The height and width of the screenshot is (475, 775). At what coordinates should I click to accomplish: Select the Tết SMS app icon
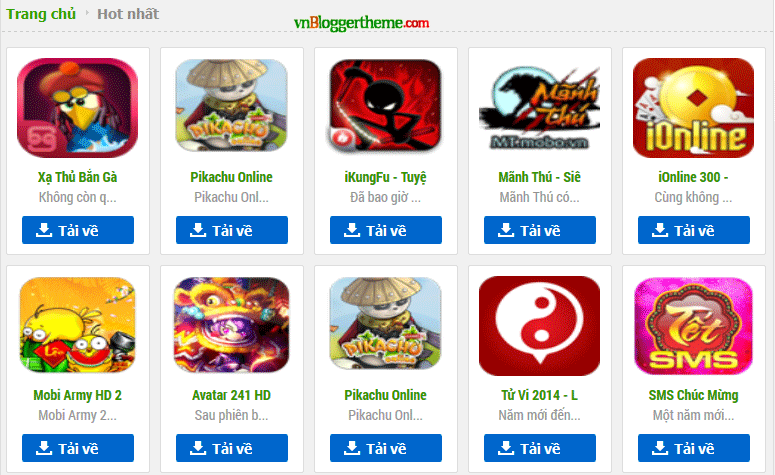693,325
